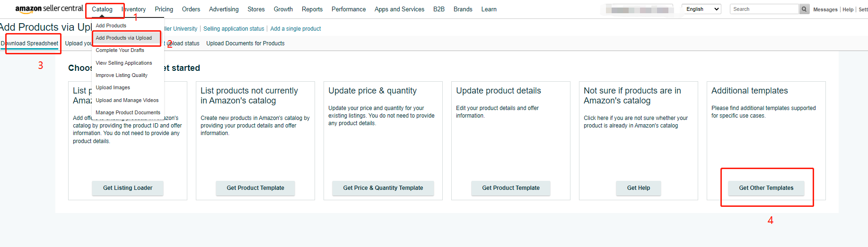The image size is (868, 247).
Task: Open the B2B menu
Action: click(439, 9)
